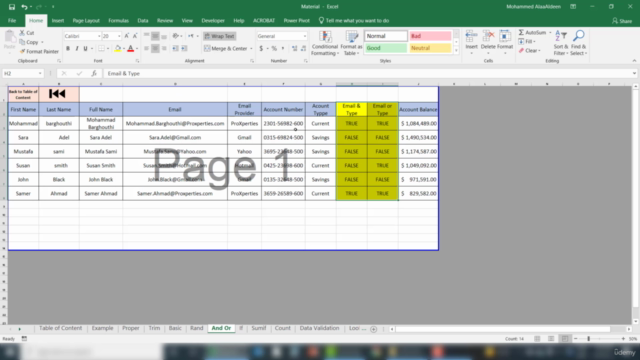Screen dimensions: 640x360
Task: Click Decrease Font Size icon
Action: [135, 36]
